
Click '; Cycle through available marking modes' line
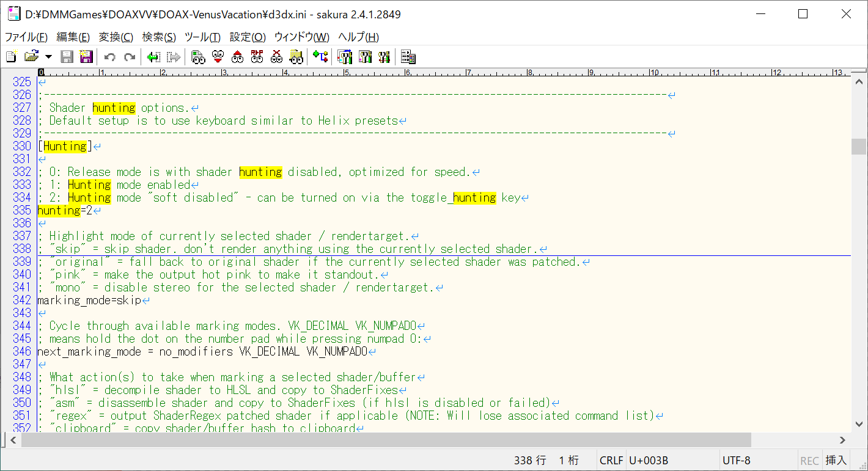[x=227, y=326]
